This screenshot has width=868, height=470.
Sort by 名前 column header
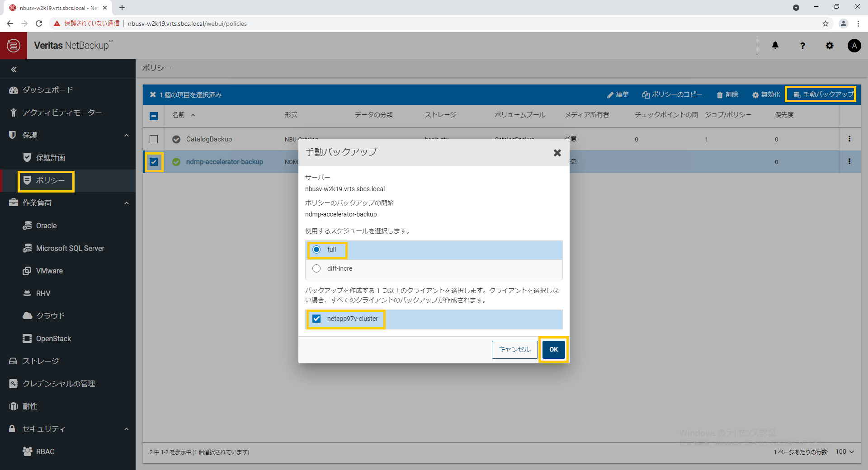179,115
